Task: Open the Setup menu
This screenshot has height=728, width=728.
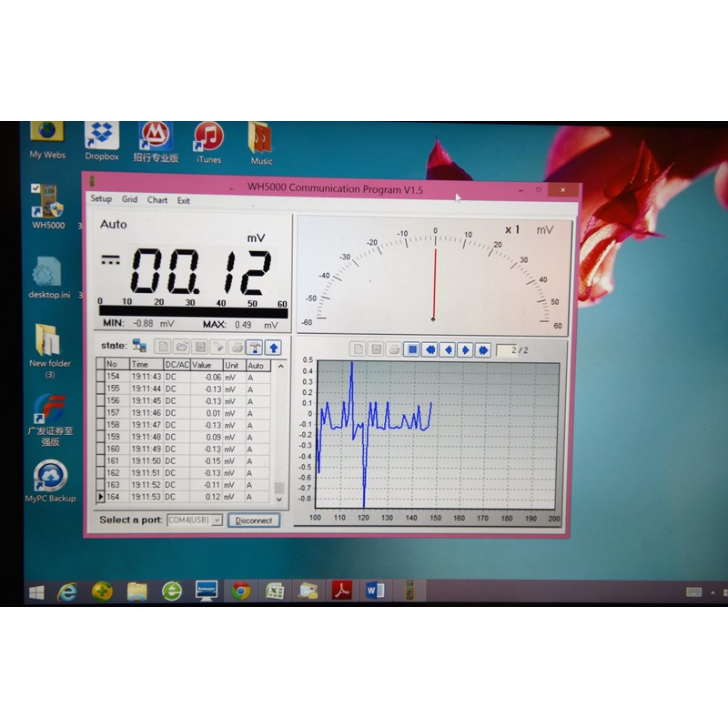Action: click(x=101, y=198)
